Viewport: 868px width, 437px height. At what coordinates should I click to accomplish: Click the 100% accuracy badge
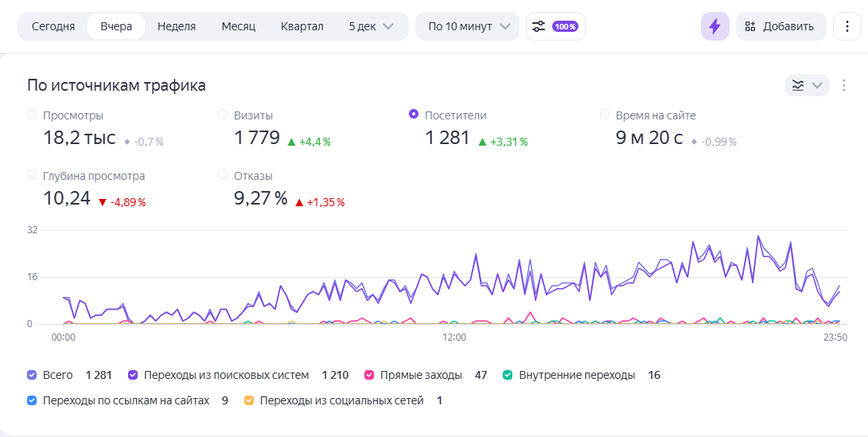pyautogui.click(x=565, y=26)
